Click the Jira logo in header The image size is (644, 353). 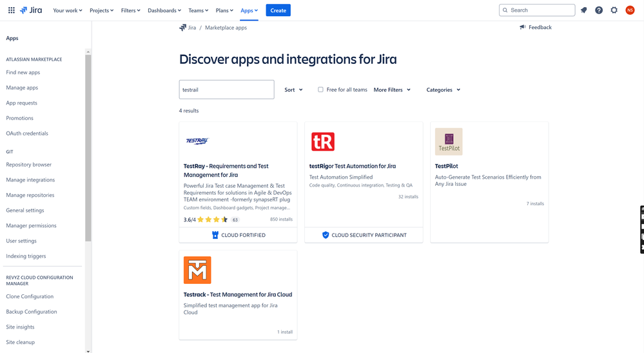coord(31,10)
